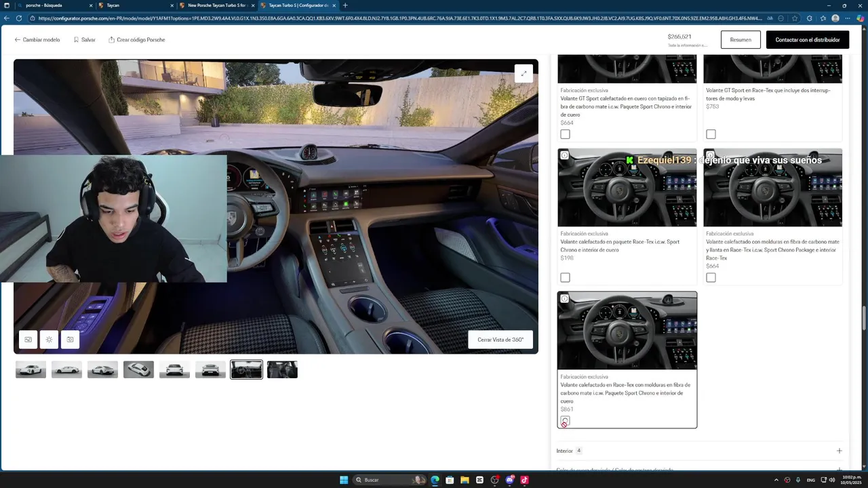Click Contactar con el distribuidor button
The image size is (868, 488).
pyautogui.click(x=808, y=40)
